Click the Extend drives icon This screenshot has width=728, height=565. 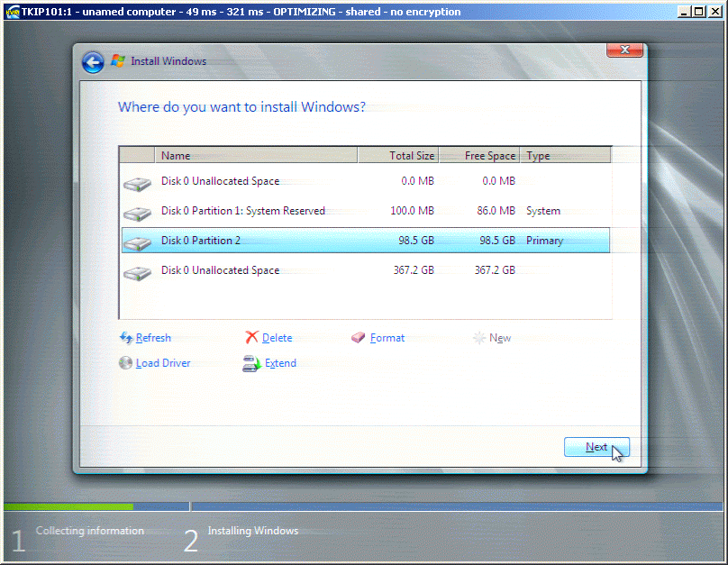pos(251,363)
